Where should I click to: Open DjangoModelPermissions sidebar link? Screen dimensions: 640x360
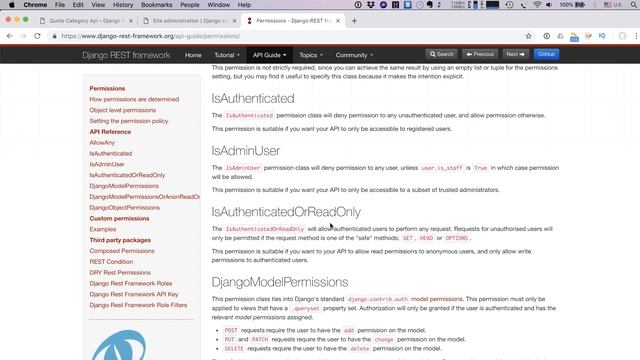pos(124,186)
